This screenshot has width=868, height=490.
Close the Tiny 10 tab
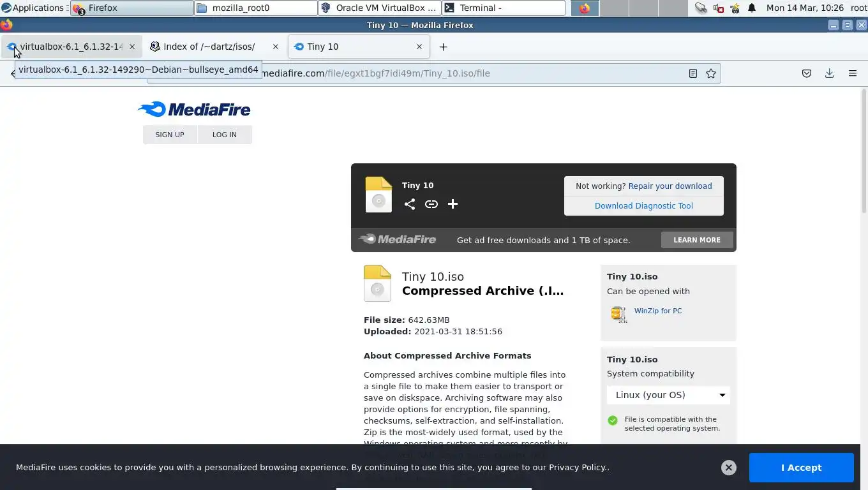tap(419, 47)
